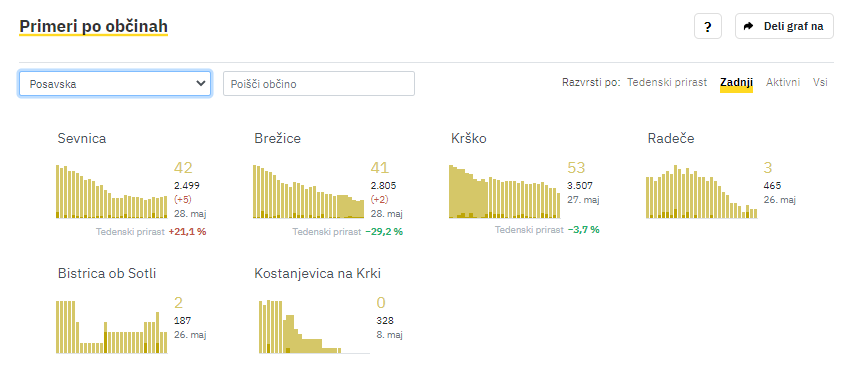Open the Sevnica bar chart
This screenshot has height=373, width=856.
pyautogui.click(x=111, y=191)
